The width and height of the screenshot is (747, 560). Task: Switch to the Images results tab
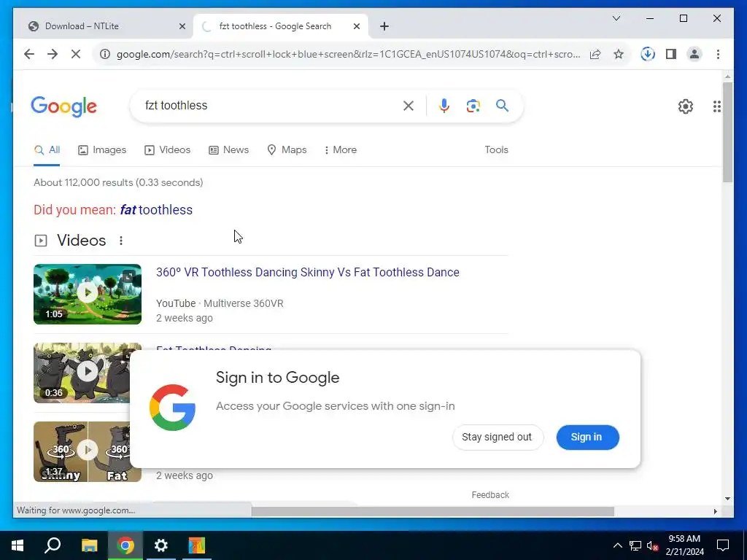(102, 150)
